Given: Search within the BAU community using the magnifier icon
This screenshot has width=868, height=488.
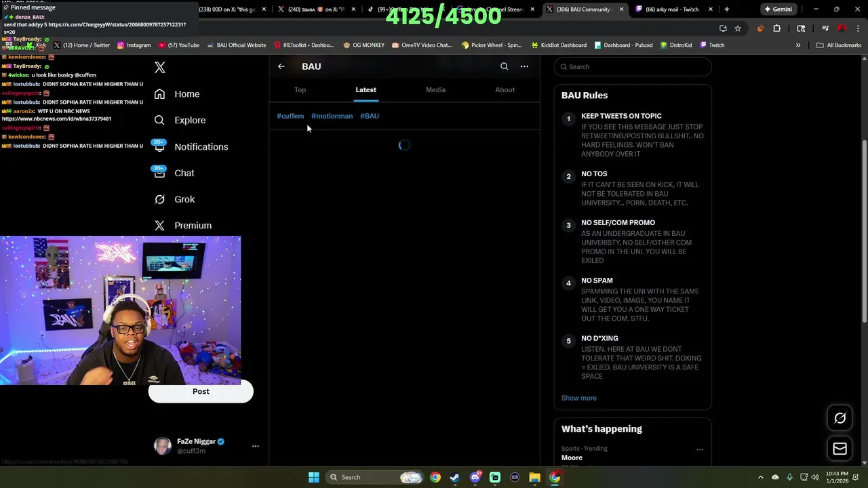Looking at the screenshot, I should 504,66.
